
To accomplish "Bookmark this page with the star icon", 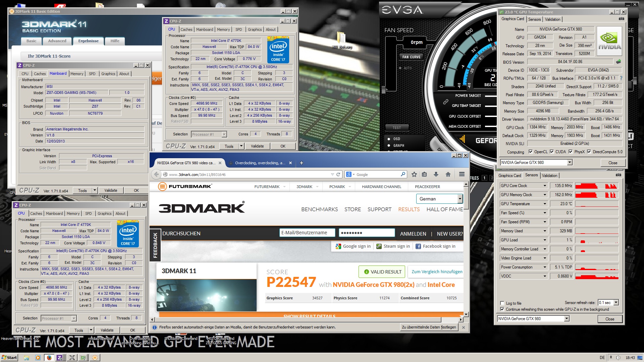I will [414, 174].
